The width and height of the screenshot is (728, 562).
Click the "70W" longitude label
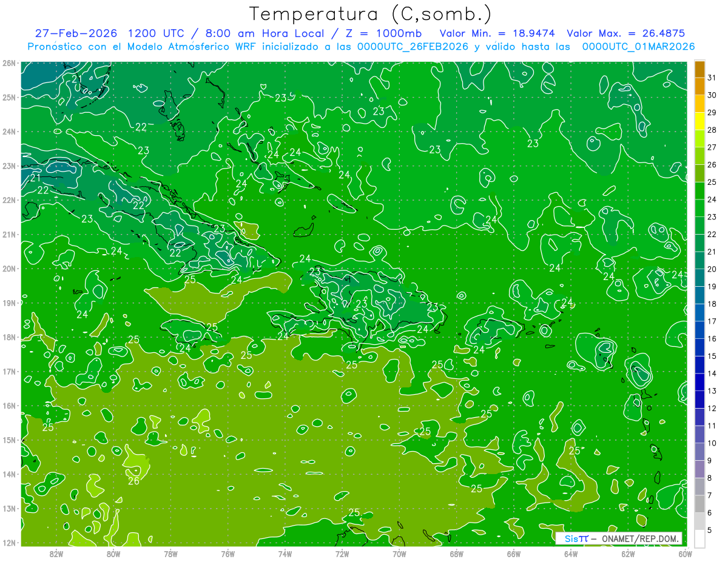click(399, 553)
